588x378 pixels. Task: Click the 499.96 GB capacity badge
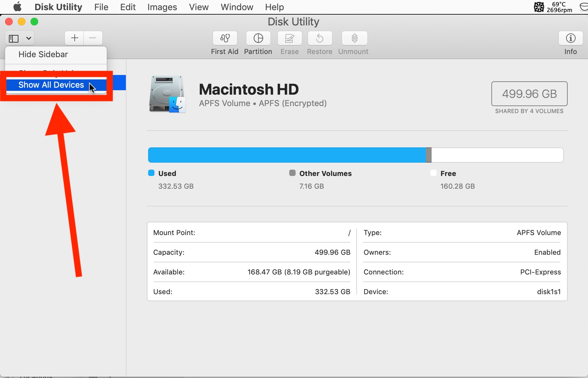529,94
